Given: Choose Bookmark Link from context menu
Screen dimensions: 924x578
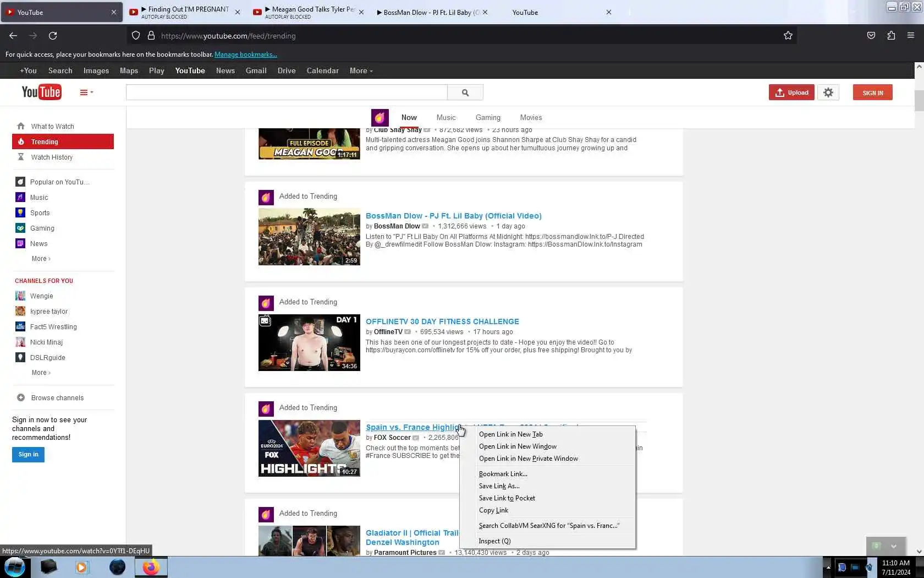Looking at the screenshot, I should tap(547, 474).
